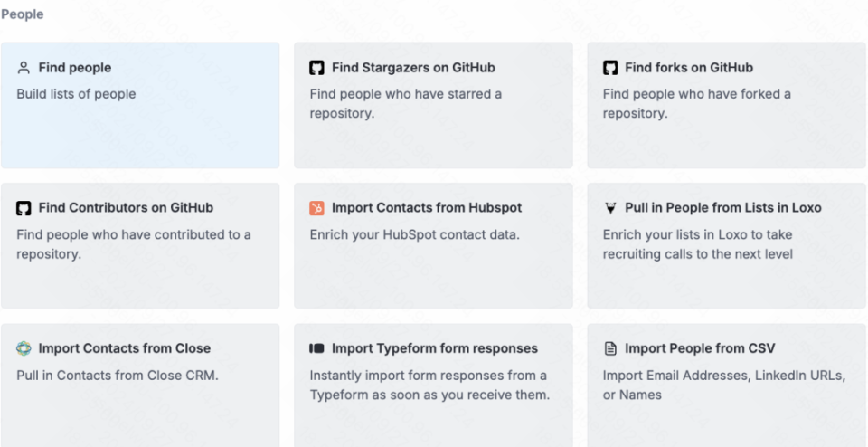The width and height of the screenshot is (868, 447).
Task: Select Find Contributors on GitHub title
Action: tap(126, 208)
